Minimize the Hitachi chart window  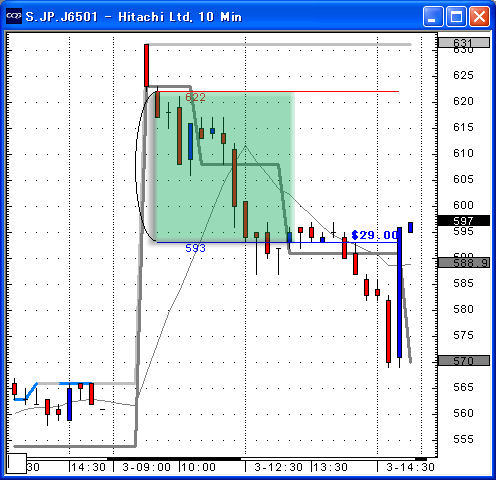[x=433, y=16]
